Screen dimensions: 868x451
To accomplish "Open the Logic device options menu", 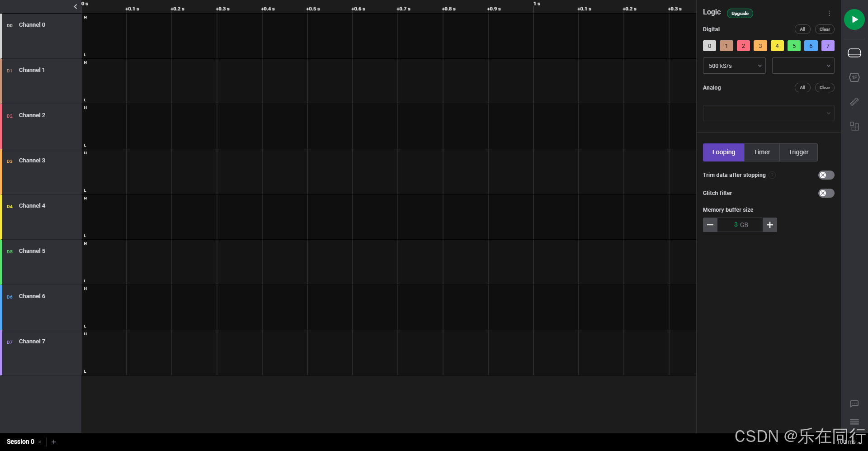I will (829, 13).
